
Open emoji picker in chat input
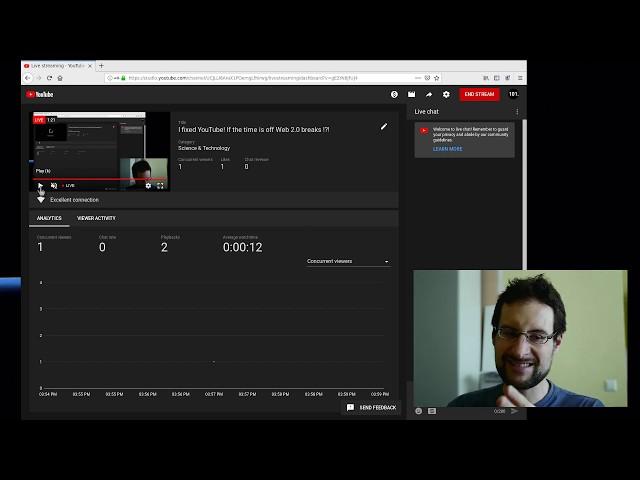pyautogui.click(x=418, y=411)
